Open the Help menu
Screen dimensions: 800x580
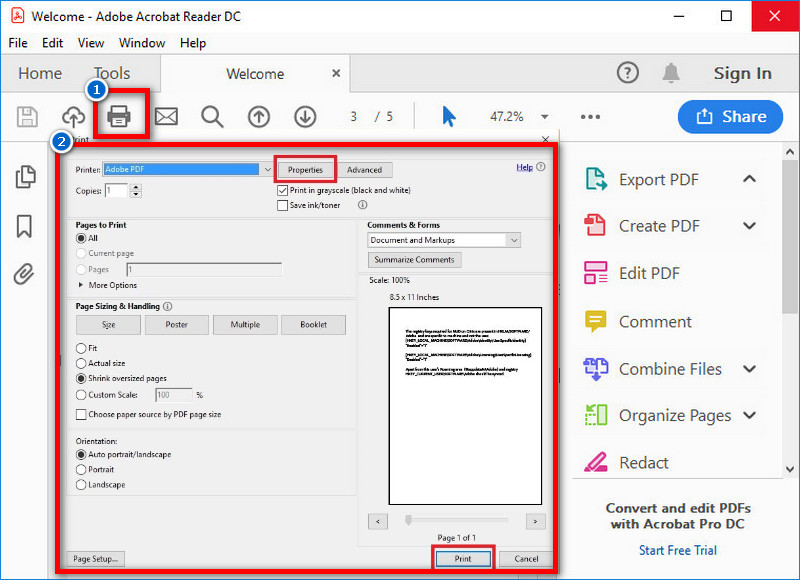[x=193, y=43]
